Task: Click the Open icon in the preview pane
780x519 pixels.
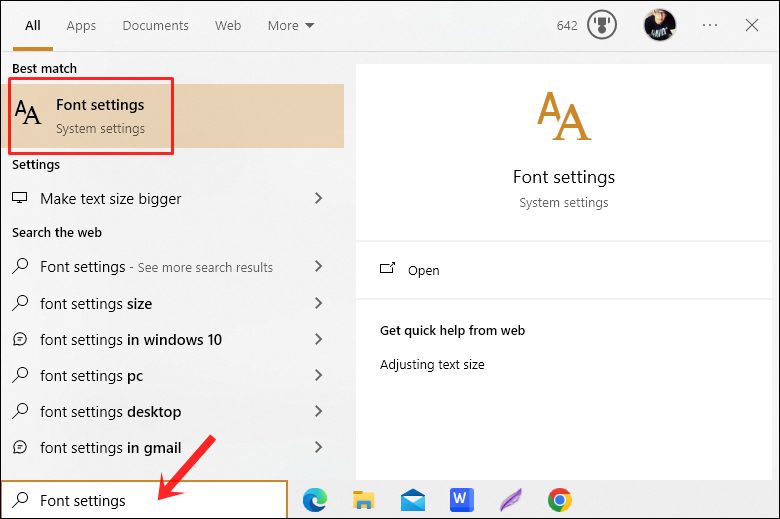Action: coord(388,269)
